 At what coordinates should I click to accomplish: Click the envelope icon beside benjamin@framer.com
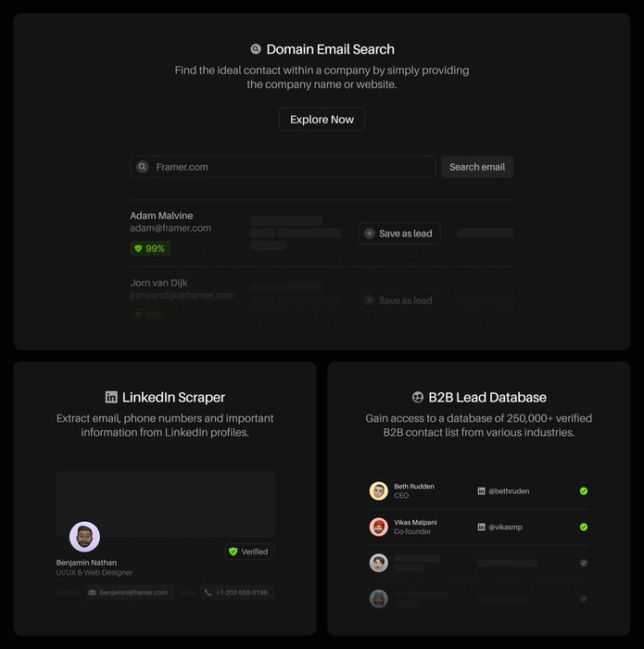click(92, 592)
